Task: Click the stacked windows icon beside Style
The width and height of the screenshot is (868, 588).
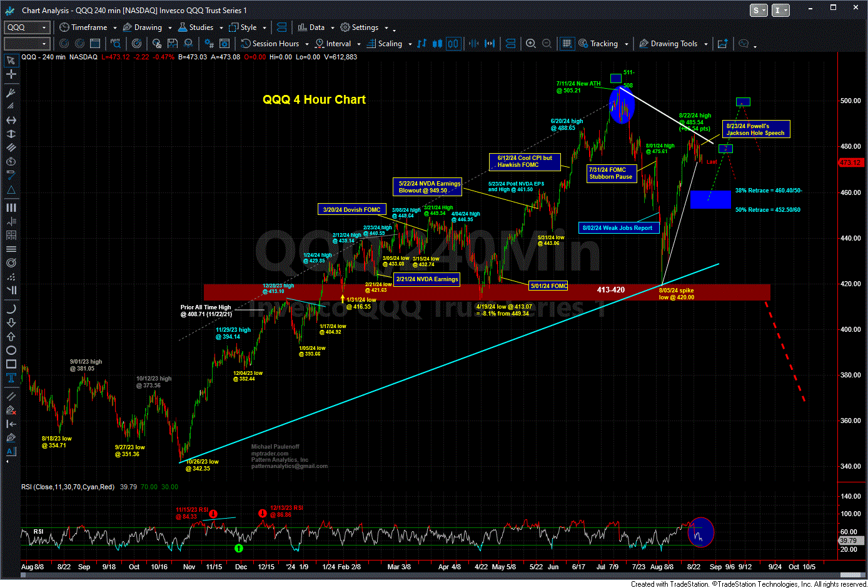Action: tap(281, 27)
